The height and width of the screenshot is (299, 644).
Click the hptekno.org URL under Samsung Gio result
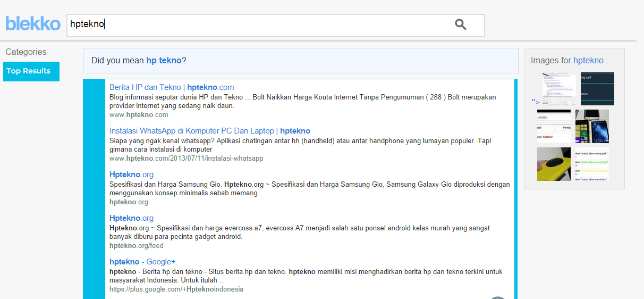click(x=129, y=202)
